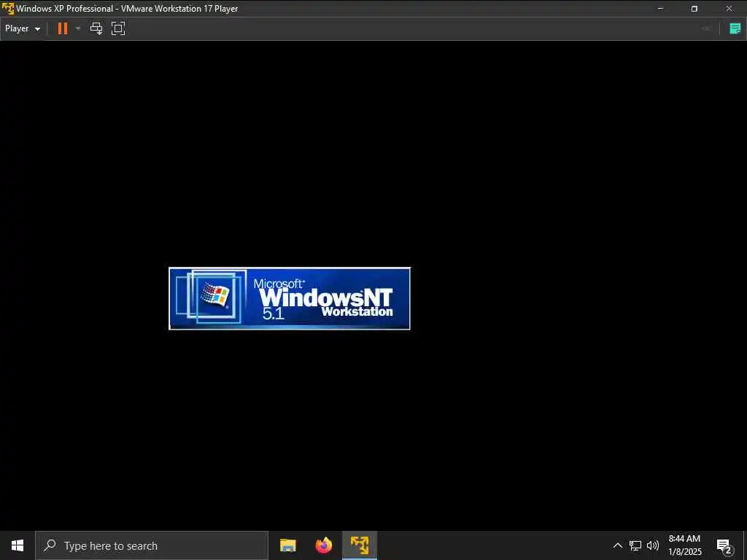Screen dimensions: 747x560
Task: Open the green message log icon
Action: (735, 28)
